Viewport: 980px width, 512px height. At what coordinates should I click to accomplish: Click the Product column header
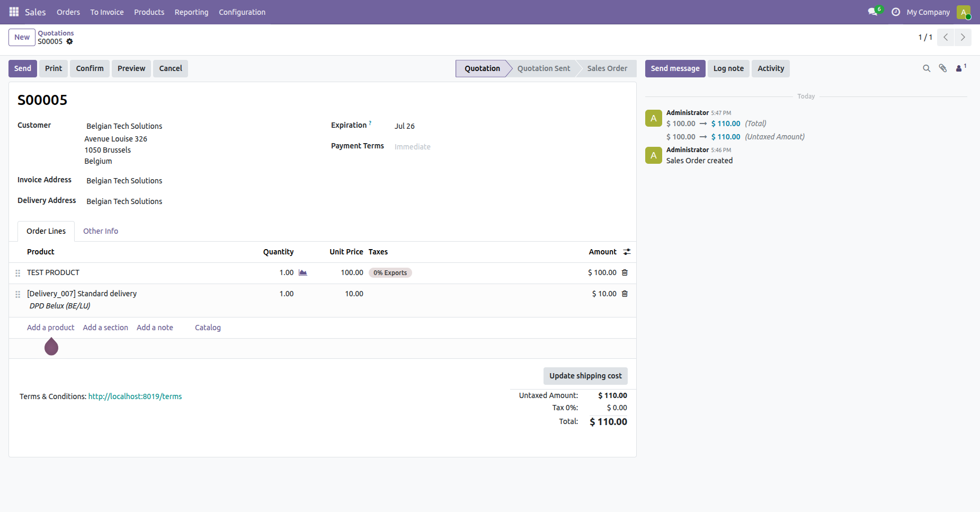point(41,252)
